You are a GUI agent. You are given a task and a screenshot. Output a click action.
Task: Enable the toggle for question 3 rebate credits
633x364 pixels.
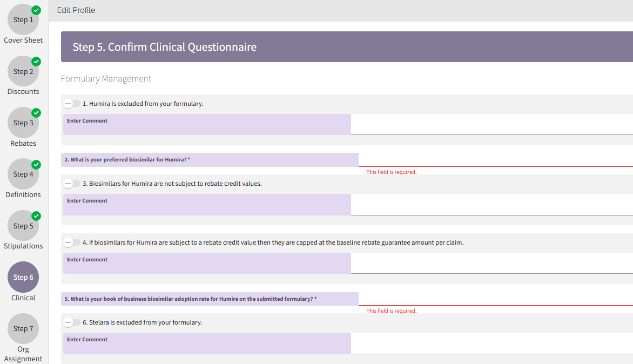[71, 183]
